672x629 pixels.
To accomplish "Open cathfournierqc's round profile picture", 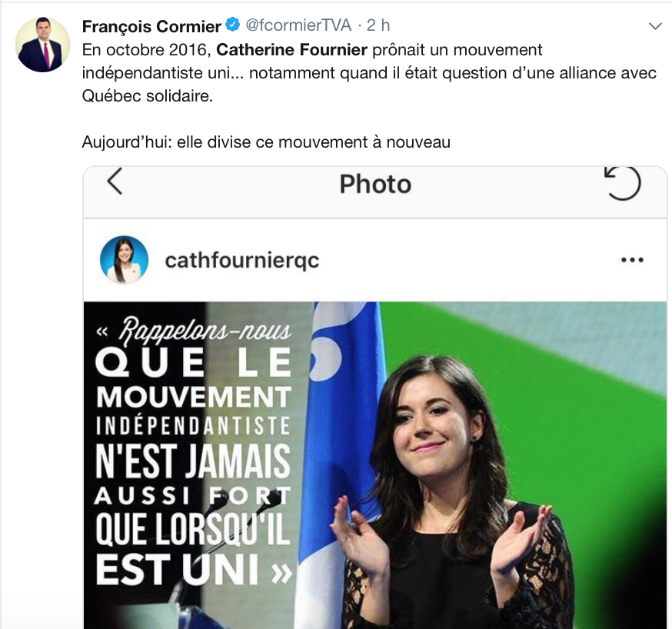I will [x=124, y=260].
